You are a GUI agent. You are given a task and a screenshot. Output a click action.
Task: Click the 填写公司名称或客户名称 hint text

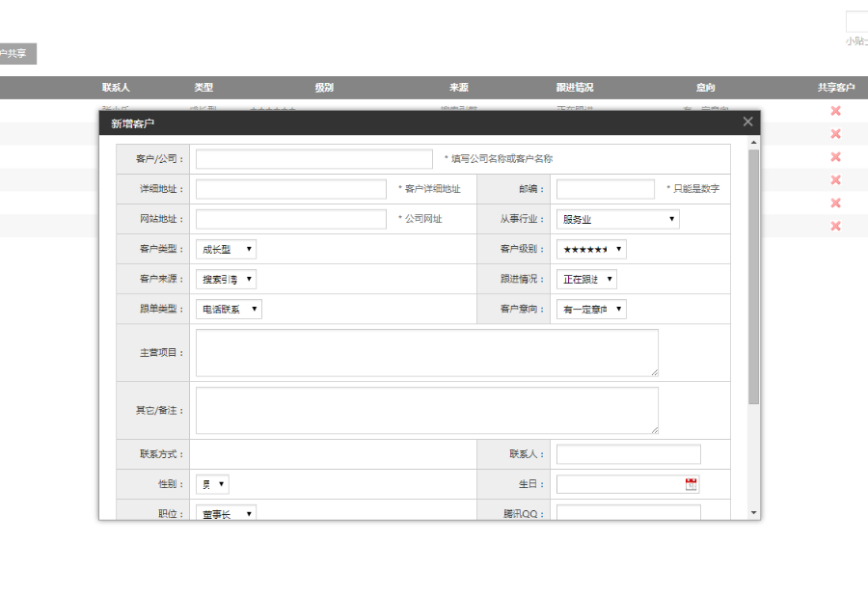coord(499,159)
